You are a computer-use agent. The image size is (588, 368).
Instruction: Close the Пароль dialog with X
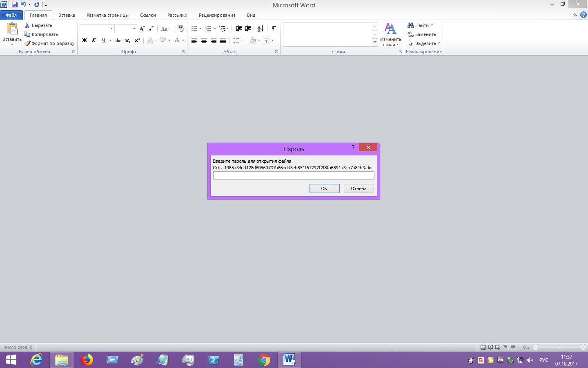click(368, 147)
